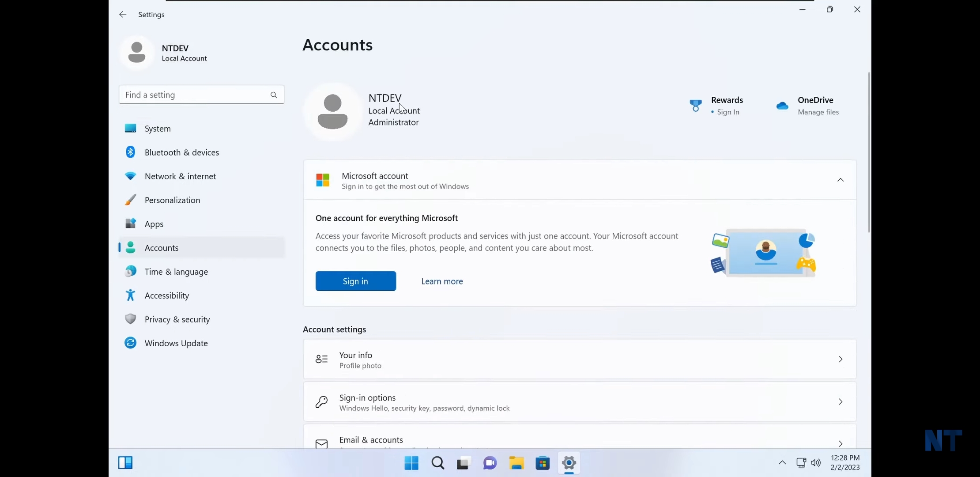Click the Widgets icon on taskbar
Screen dimensions: 980x477
coord(125,463)
